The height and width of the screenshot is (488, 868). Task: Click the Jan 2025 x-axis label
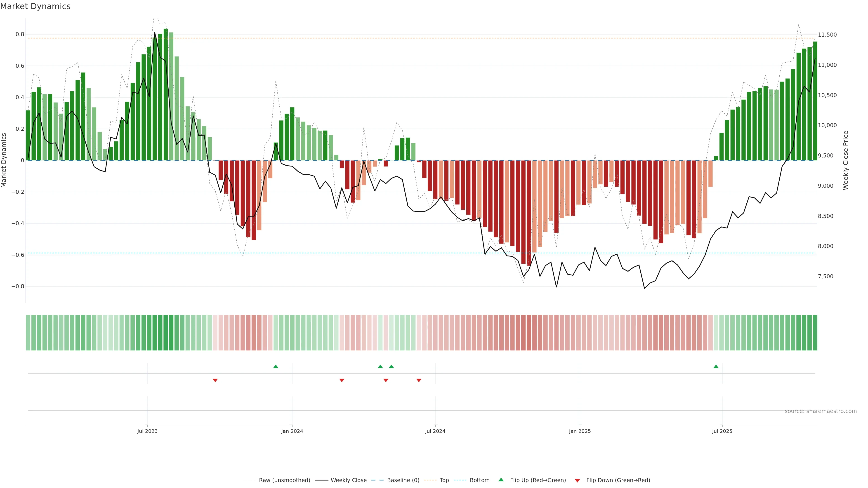580,431
